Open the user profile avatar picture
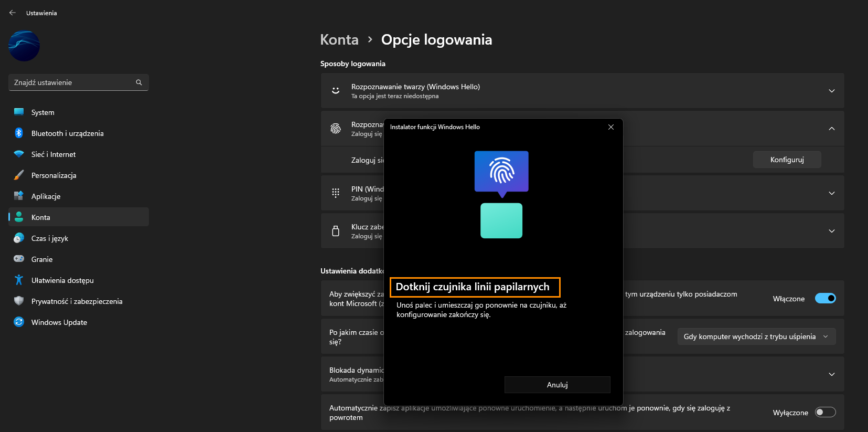 pyautogui.click(x=24, y=46)
